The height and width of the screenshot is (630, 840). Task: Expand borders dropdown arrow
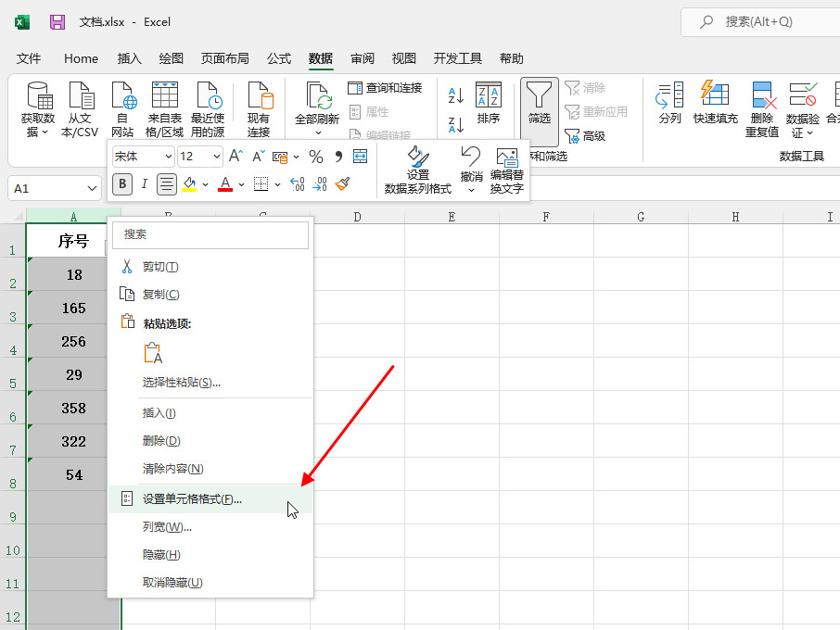tap(277, 184)
